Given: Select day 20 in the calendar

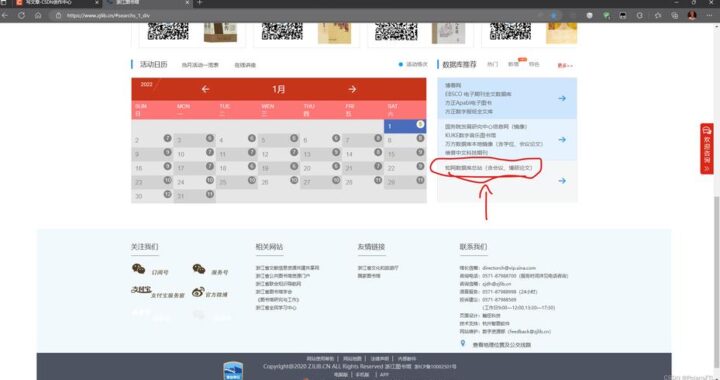Looking at the screenshot, I should (x=321, y=168).
